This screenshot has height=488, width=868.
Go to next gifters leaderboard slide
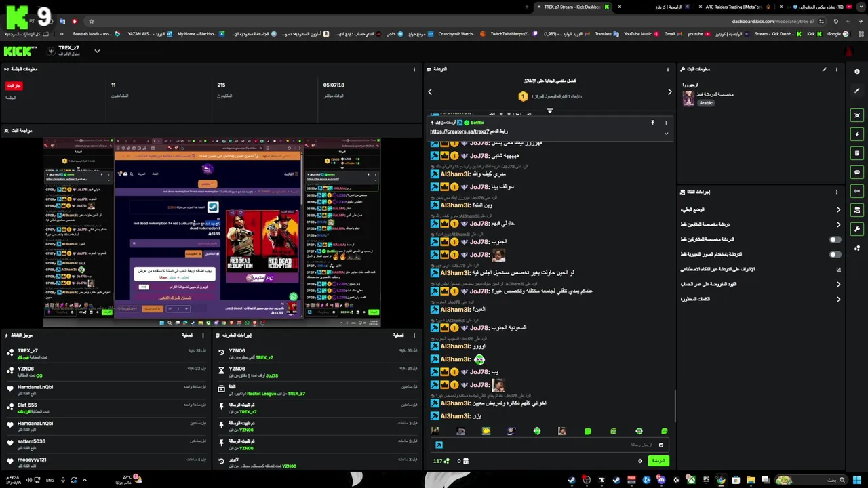tap(669, 91)
